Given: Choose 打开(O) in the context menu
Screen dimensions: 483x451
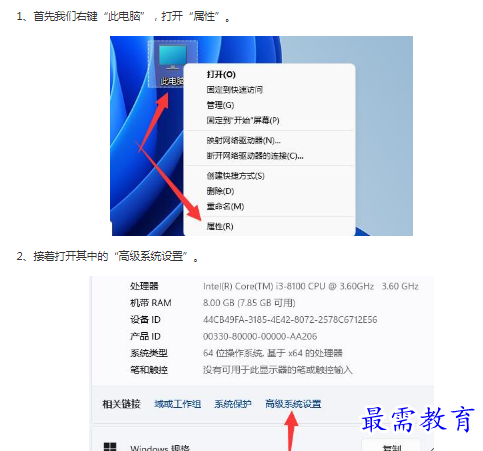Looking at the screenshot, I should [x=221, y=74].
